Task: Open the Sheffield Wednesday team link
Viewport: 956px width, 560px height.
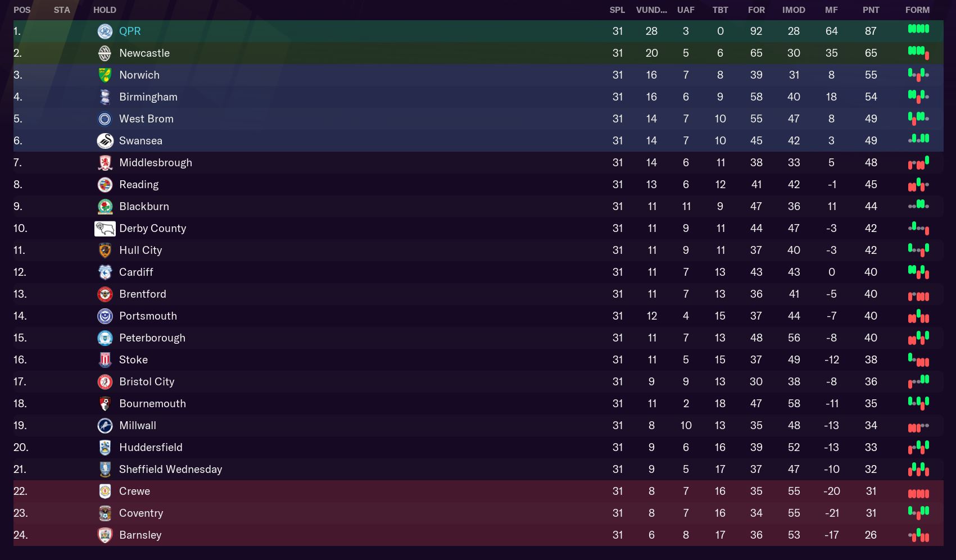Action: [x=170, y=470]
